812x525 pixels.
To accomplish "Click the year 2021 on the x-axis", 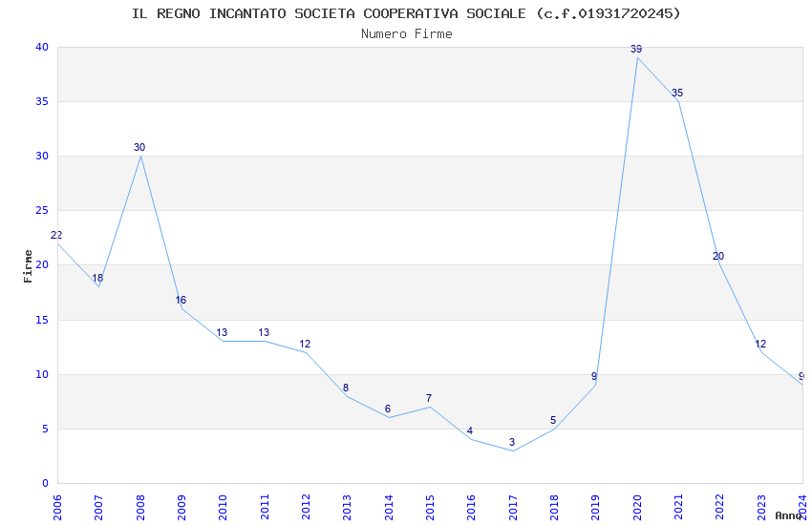I will [x=678, y=507].
